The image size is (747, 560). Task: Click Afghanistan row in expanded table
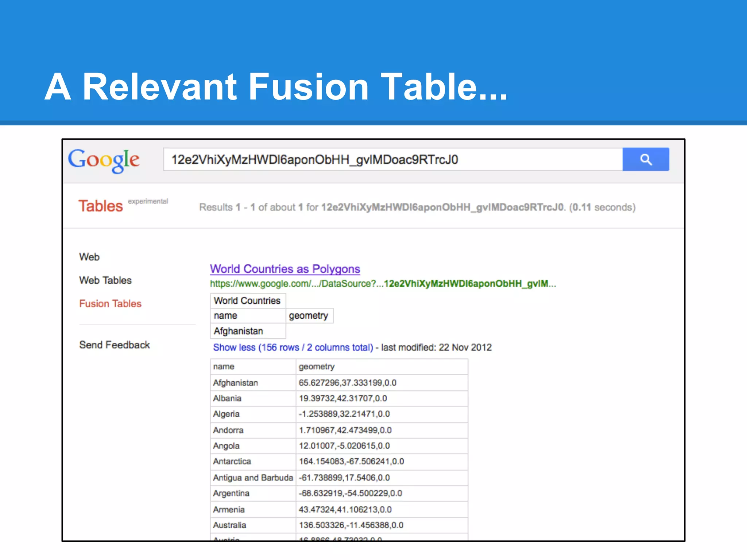point(339,383)
